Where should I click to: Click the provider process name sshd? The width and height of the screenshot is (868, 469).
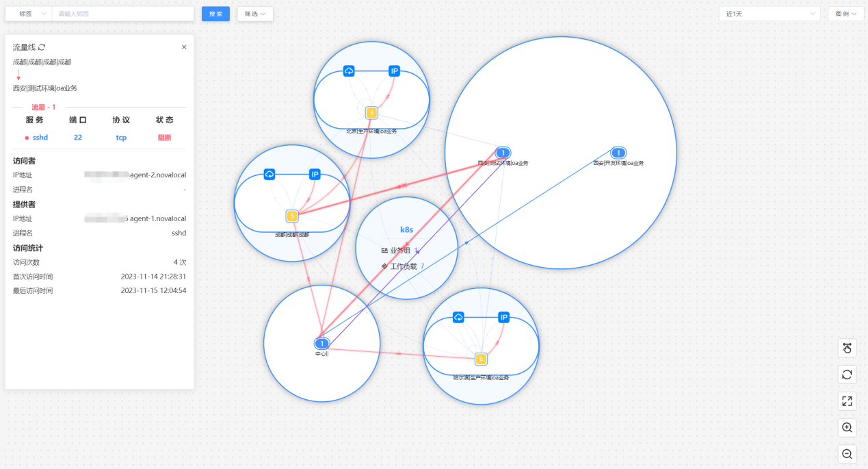click(179, 233)
